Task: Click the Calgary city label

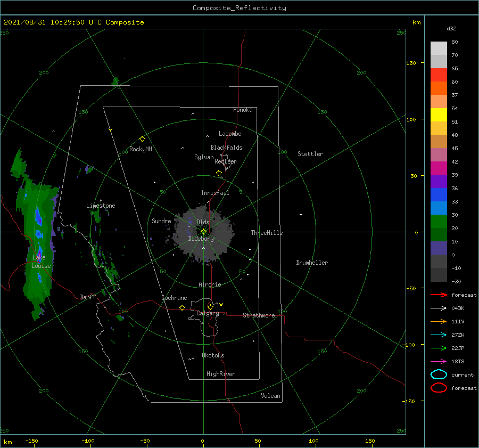Action: pos(208,313)
